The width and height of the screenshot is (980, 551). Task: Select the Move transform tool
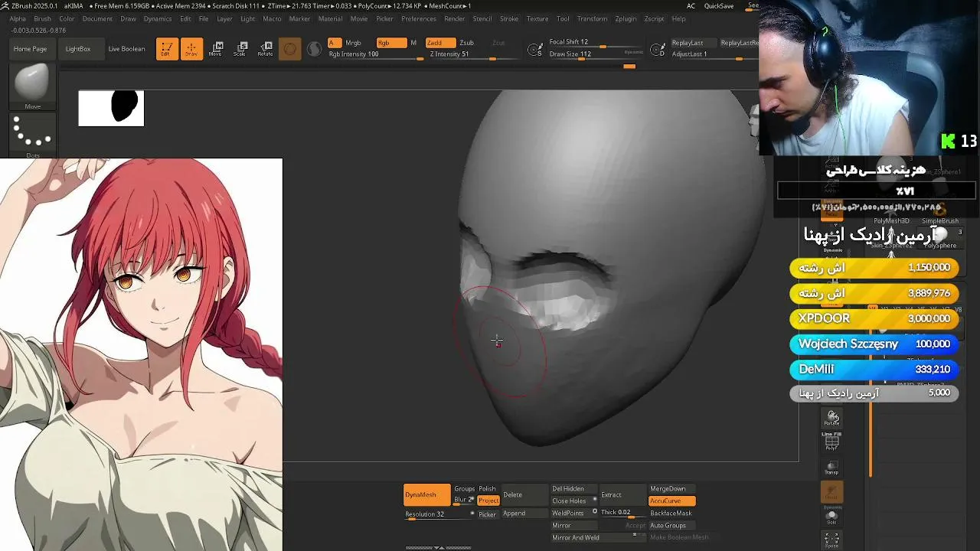point(215,49)
